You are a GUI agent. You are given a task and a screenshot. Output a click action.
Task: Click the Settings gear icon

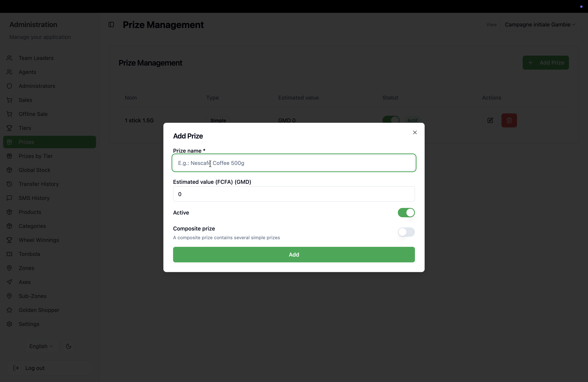click(9, 324)
